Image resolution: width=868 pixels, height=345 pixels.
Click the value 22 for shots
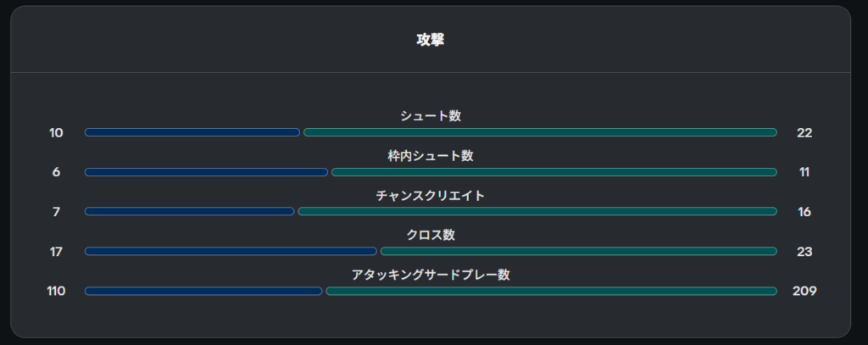click(804, 133)
